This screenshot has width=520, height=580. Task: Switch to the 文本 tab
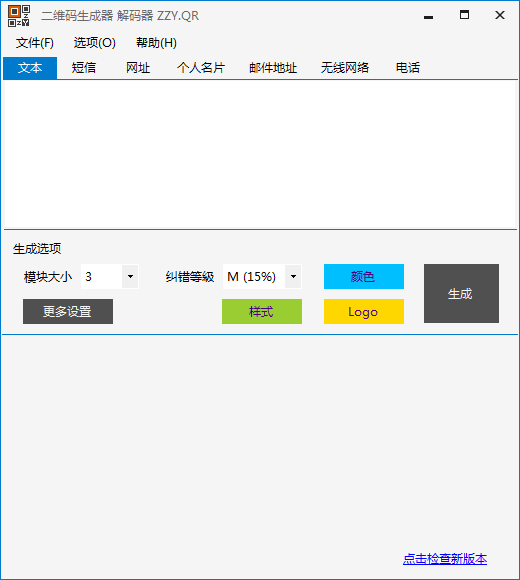30,68
